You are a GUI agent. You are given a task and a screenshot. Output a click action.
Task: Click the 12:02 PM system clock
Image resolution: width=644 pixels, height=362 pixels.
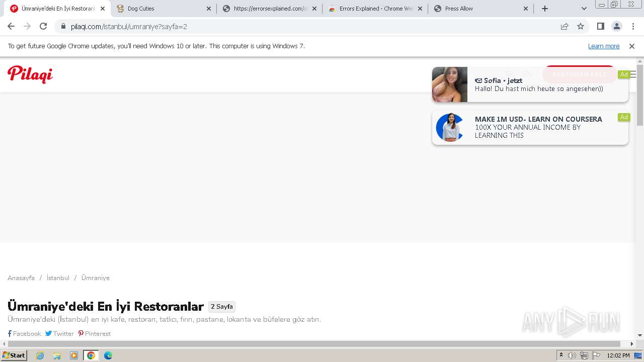click(618, 355)
